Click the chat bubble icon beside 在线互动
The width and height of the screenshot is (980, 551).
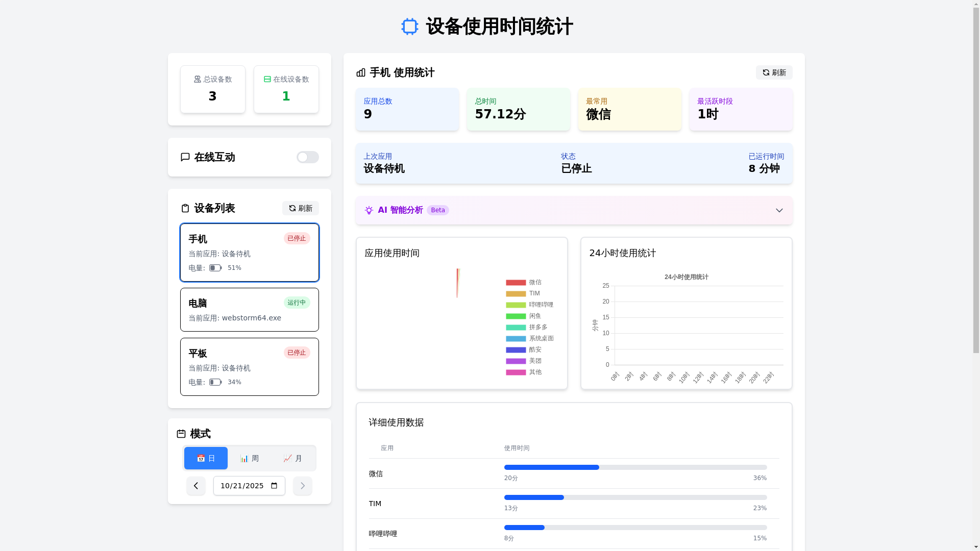pos(185,157)
